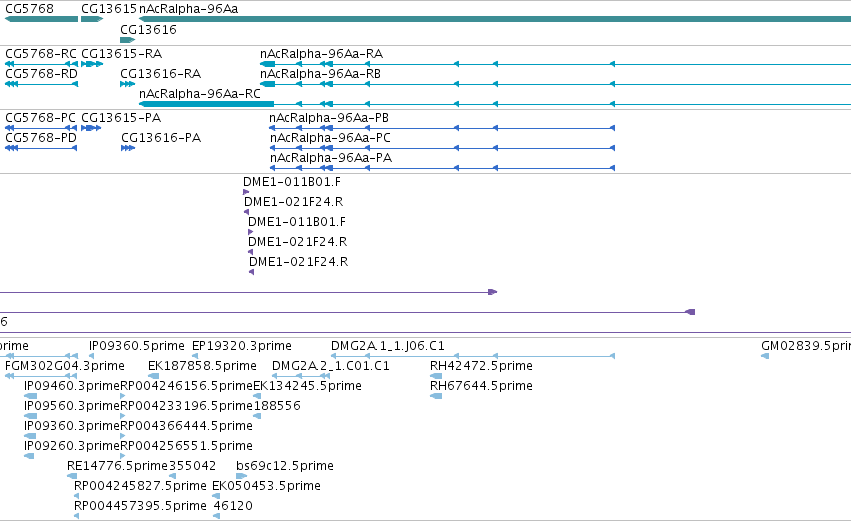Select EST RH42472.5prime

pyautogui.click(x=481, y=366)
